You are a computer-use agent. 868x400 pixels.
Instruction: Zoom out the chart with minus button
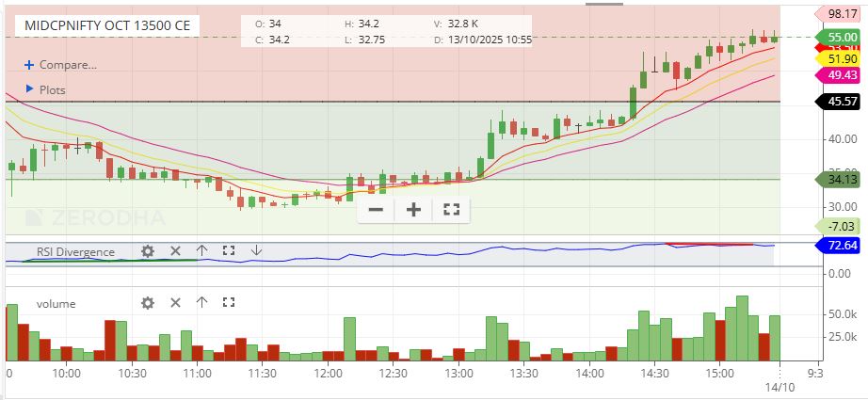coord(376,209)
